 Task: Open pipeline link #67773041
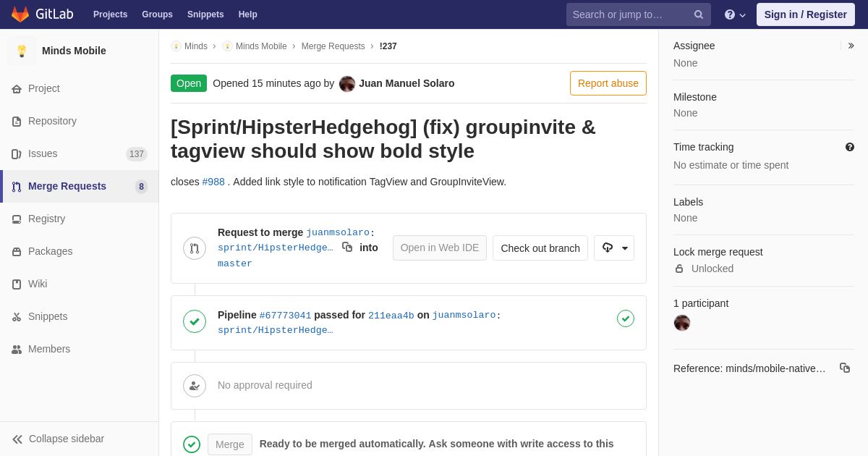285,316
